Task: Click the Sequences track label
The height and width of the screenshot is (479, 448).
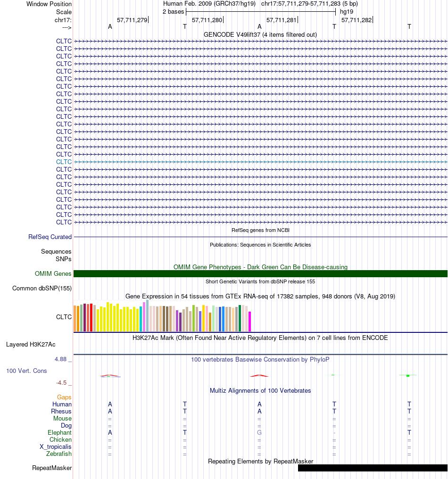Action: pos(56,251)
